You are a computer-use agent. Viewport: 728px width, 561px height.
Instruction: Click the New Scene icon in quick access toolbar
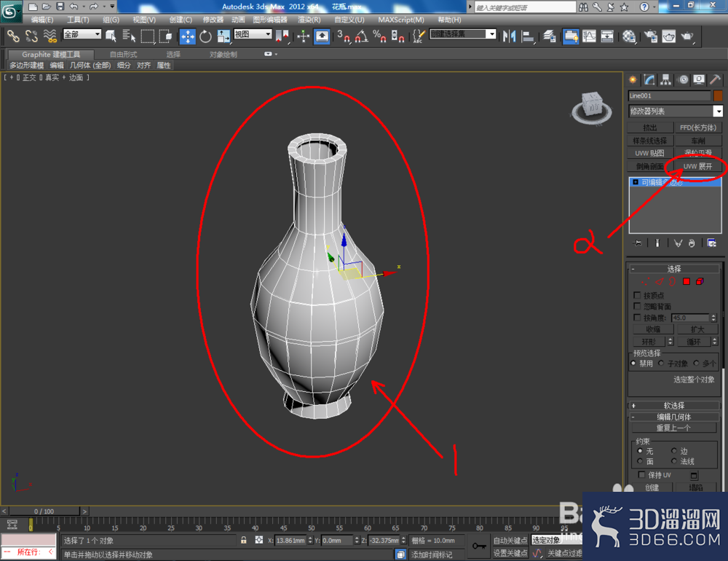33,7
